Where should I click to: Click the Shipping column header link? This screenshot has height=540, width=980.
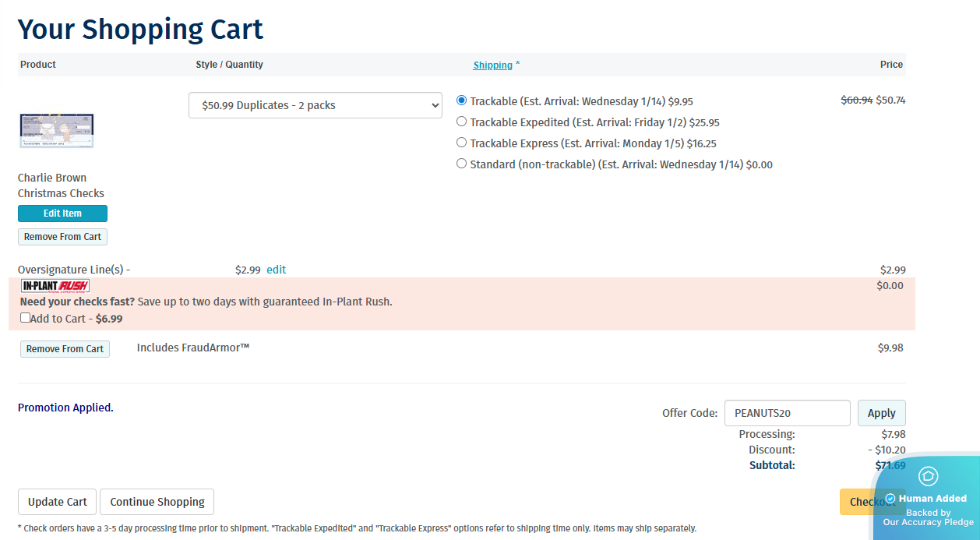[x=492, y=65]
